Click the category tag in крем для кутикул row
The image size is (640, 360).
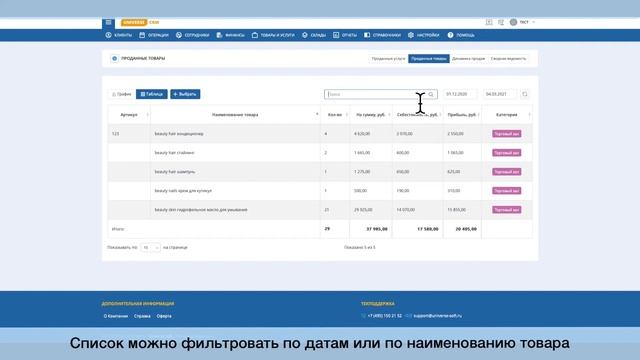tap(507, 191)
